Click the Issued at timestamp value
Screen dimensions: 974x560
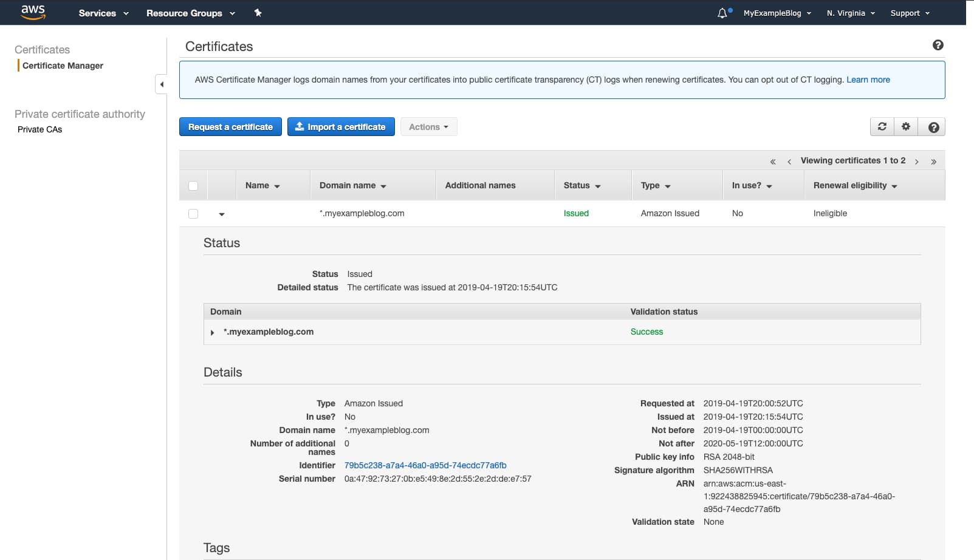753,417
